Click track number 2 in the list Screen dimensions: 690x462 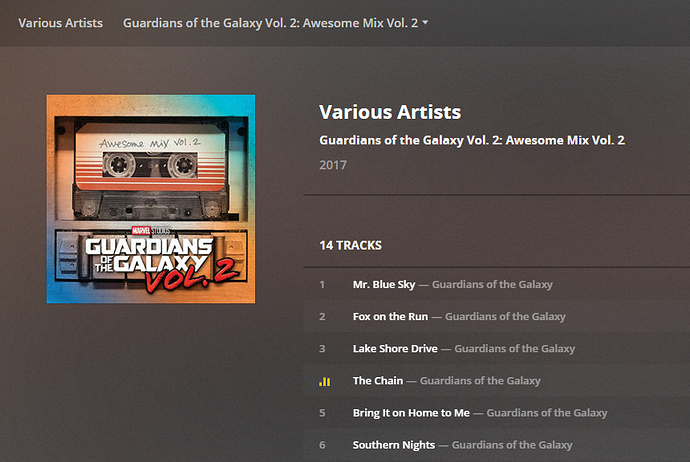pyautogui.click(x=322, y=317)
